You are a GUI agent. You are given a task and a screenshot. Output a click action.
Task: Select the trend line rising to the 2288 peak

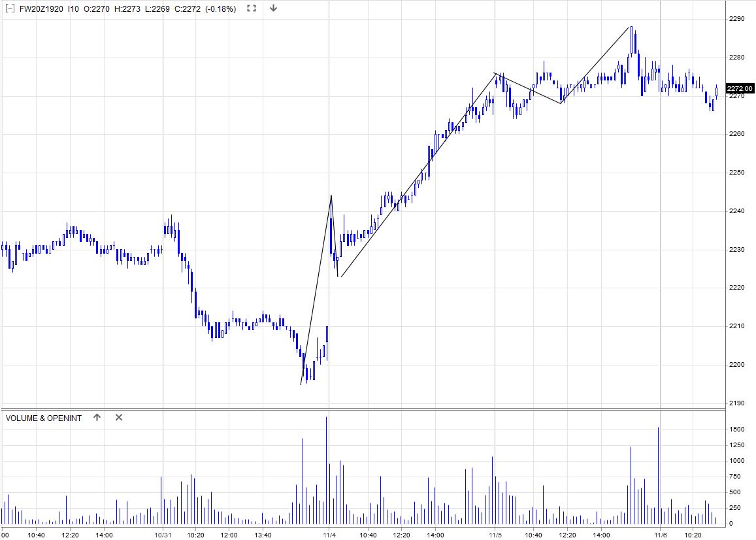click(595, 65)
